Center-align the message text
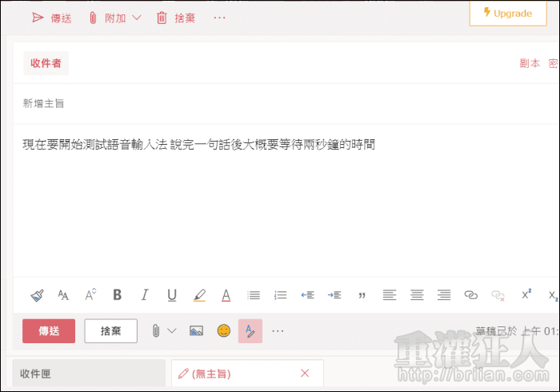This screenshot has height=392, width=560. 417,295
